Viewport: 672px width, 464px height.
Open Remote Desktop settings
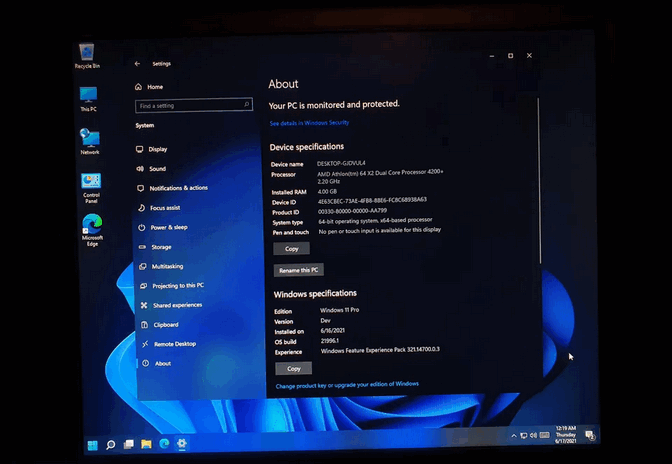click(x=169, y=344)
